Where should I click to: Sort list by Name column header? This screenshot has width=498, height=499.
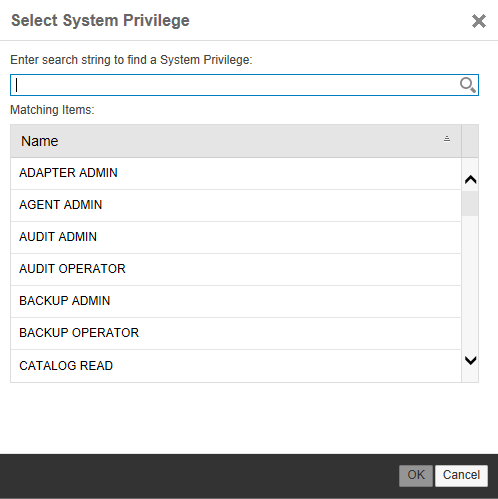236,141
